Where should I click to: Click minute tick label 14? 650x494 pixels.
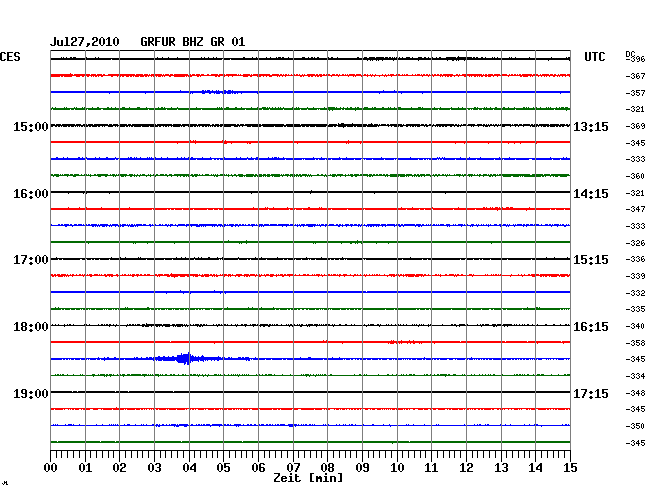535,467
